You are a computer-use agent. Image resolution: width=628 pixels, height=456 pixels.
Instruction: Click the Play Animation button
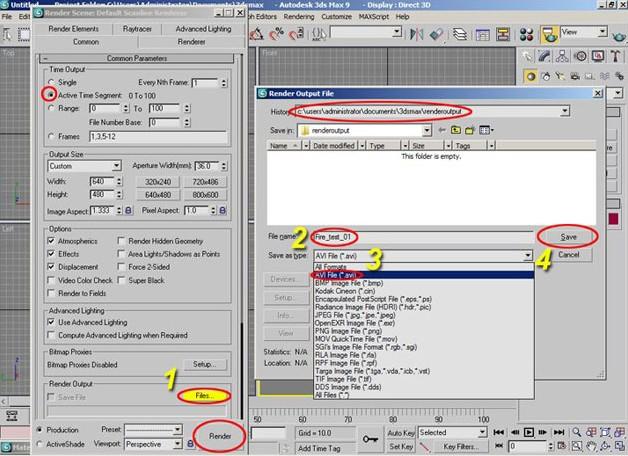tap(529, 432)
